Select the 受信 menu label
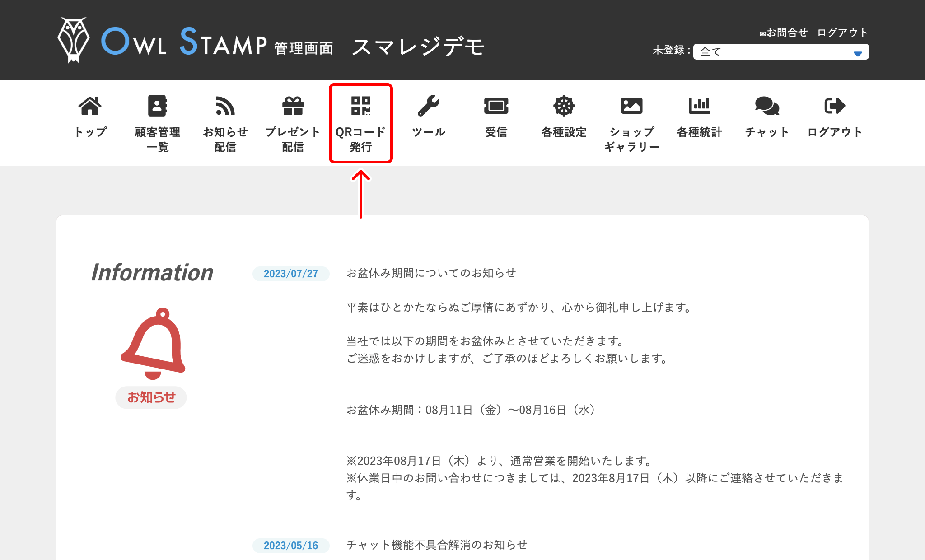This screenshot has height=560, width=925. coord(496,132)
